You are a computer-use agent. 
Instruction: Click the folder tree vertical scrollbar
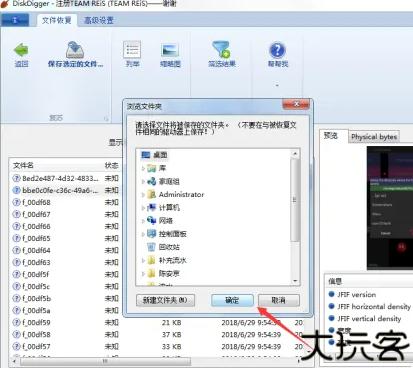tap(295, 217)
